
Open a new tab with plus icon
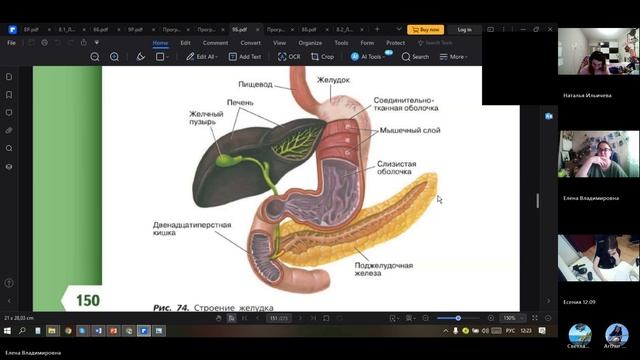coord(377,29)
